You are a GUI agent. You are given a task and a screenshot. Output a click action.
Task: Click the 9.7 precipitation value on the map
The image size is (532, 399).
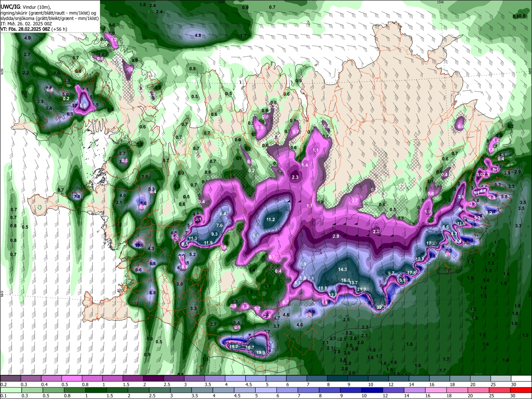pyautogui.click(x=391, y=273)
